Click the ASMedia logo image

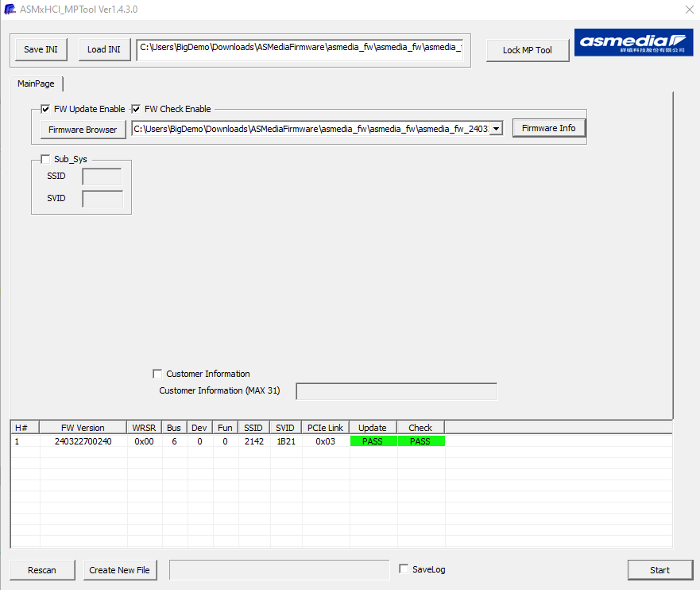[623, 43]
